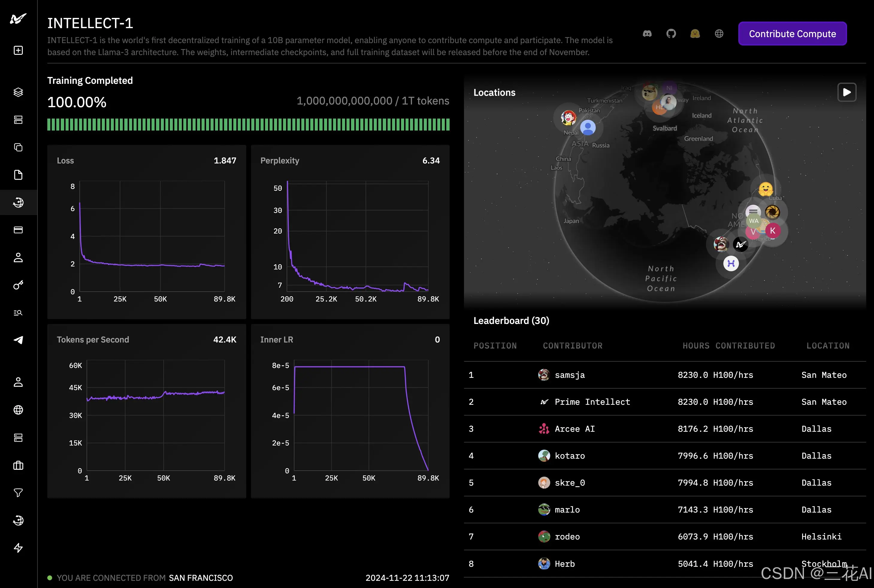Screen dimensions: 874x588
Task: Open the Discord link icon
Action: click(647, 34)
